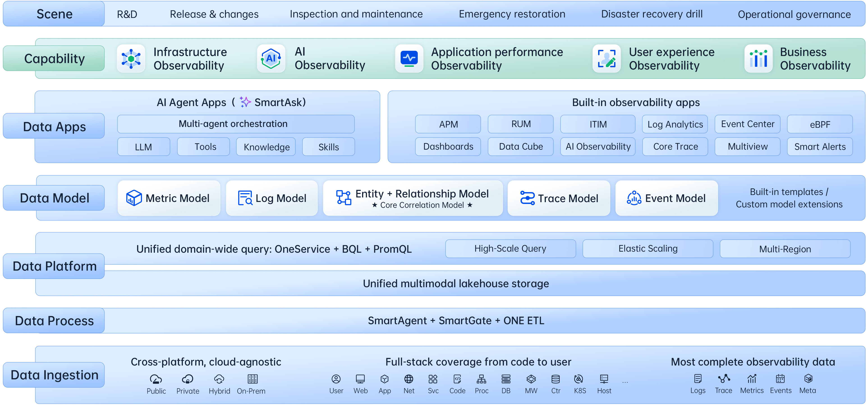This screenshot has height=405, width=868.
Task: Click the K8S icon
Action: (x=579, y=379)
